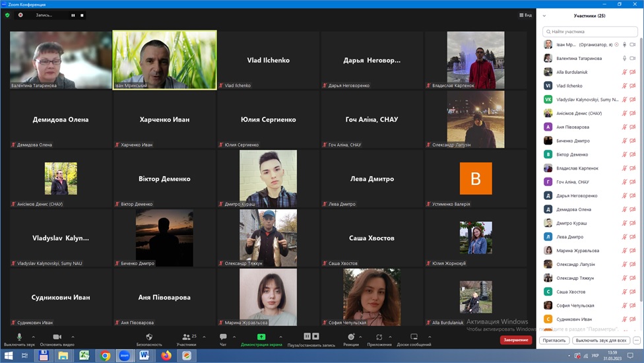
Task: Open the Безопасность shield icon
Action: (149, 337)
